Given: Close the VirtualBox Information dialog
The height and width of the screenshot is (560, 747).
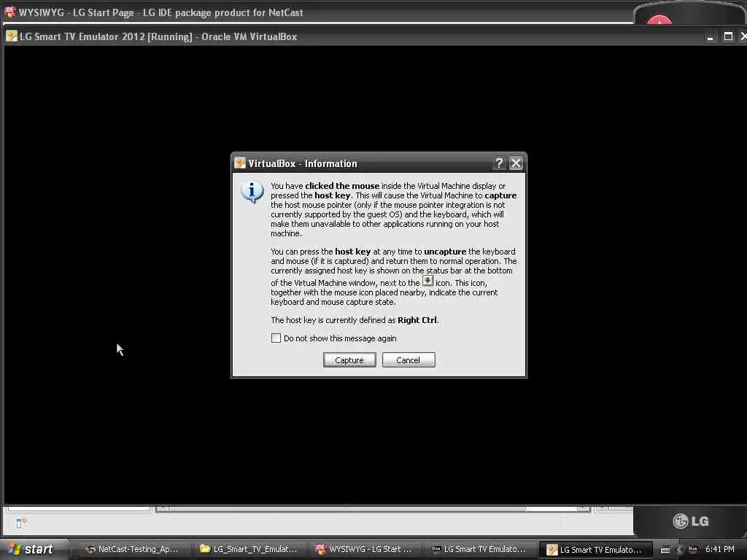Looking at the screenshot, I should coord(516,163).
